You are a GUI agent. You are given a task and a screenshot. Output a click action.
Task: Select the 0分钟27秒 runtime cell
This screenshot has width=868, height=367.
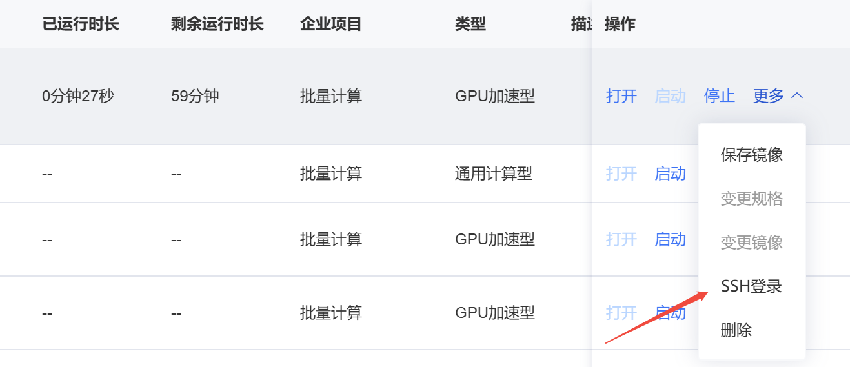[x=78, y=96]
